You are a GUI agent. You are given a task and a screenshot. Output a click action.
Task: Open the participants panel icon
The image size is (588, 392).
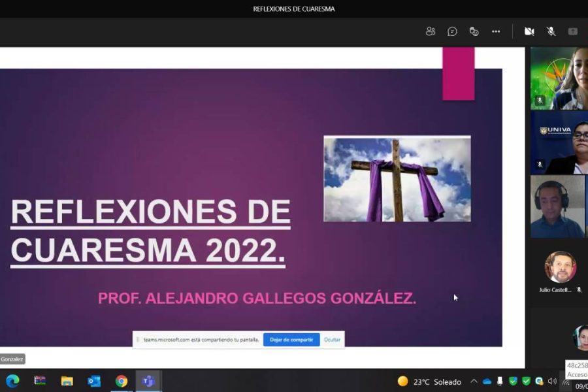pos(431,31)
